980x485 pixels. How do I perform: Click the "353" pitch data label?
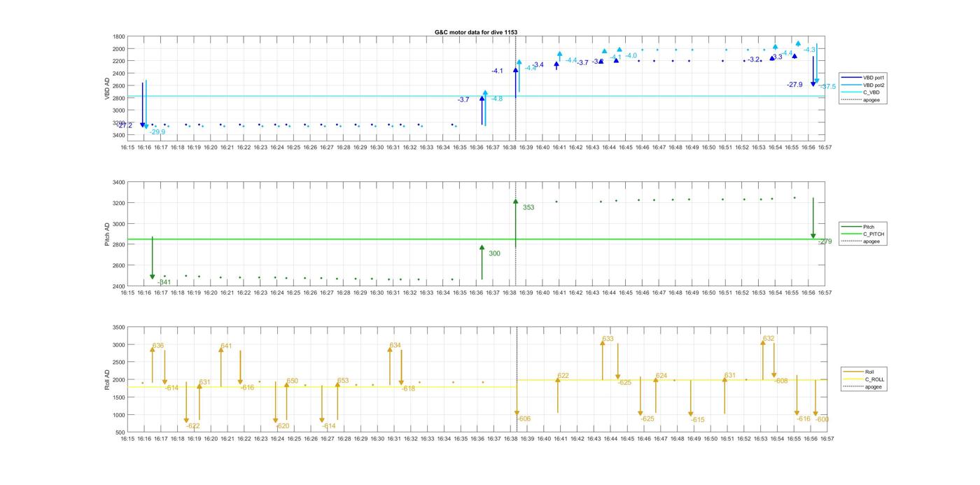click(528, 207)
